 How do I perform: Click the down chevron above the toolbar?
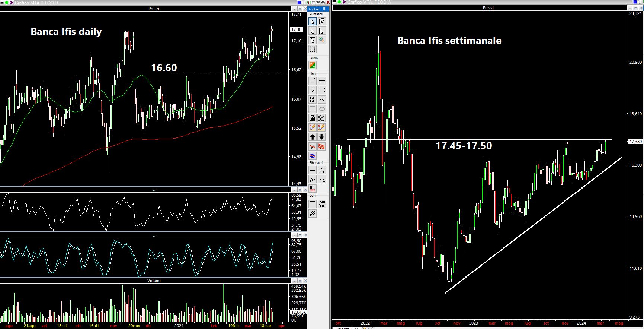[x=318, y=3]
